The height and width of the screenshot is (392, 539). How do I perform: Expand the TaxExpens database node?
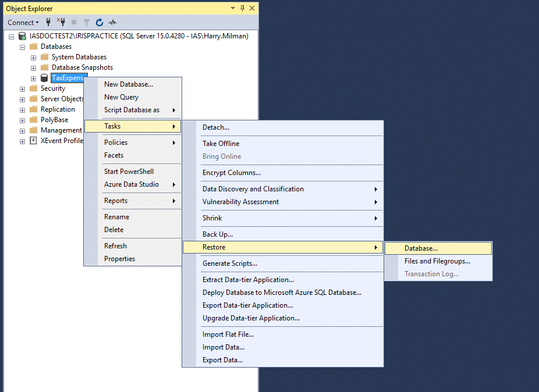click(x=33, y=79)
